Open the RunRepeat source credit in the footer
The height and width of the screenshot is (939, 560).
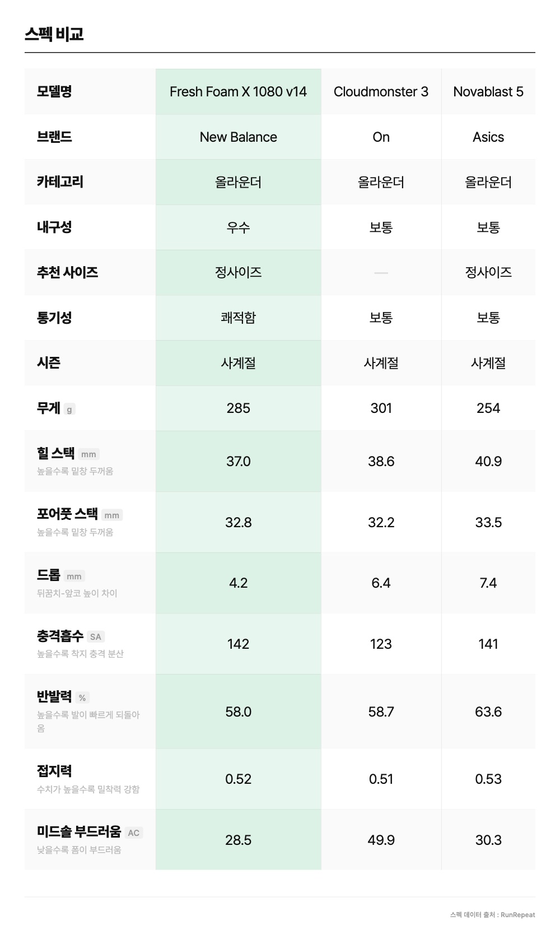[517, 914]
